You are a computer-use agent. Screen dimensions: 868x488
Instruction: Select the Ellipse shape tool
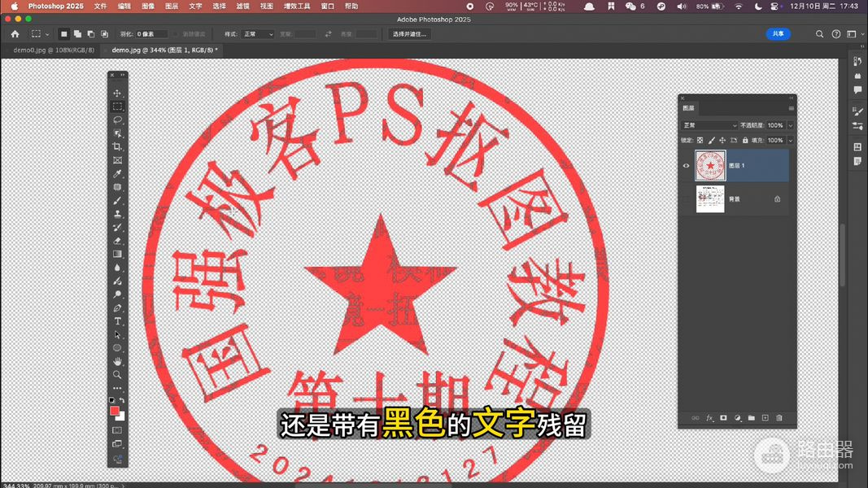click(117, 348)
